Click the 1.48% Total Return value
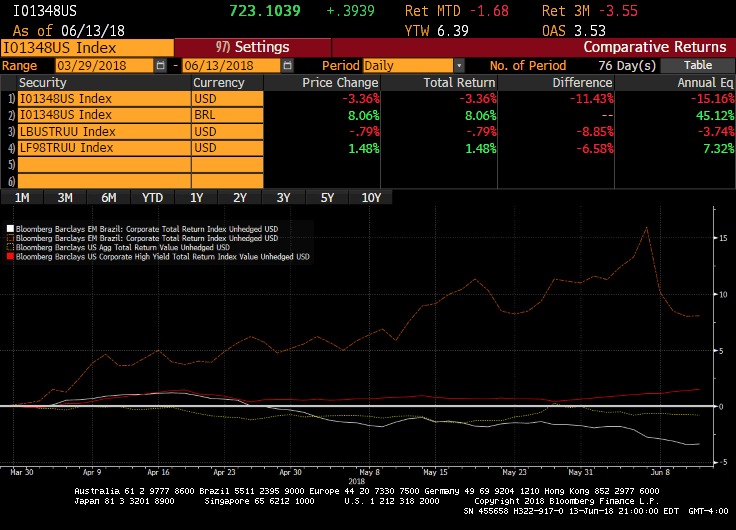This screenshot has width=736, height=530. [480, 148]
